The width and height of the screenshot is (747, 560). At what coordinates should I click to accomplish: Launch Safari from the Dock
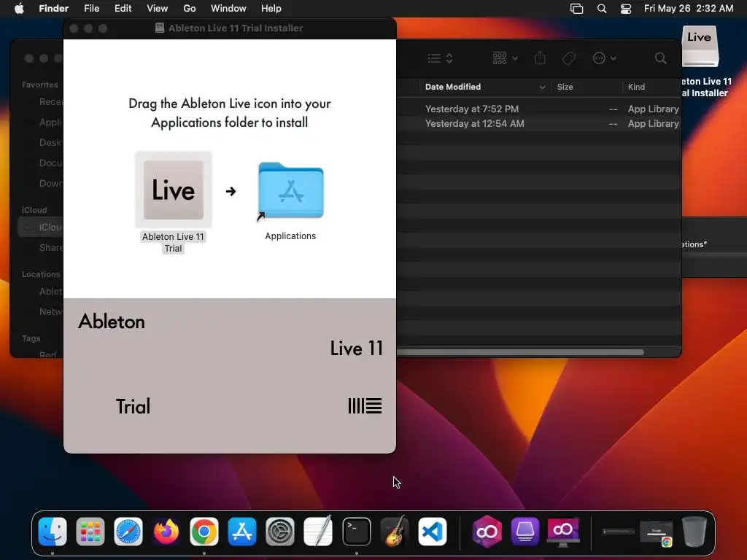coord(128,532)
